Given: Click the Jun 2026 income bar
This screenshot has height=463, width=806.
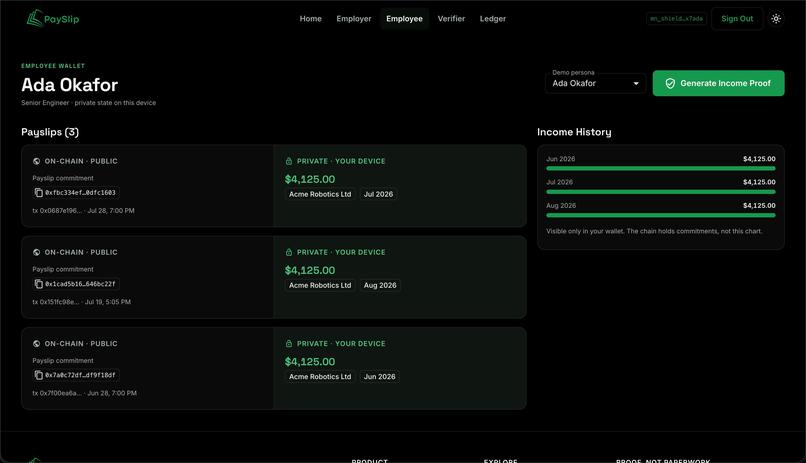Looking at the screenshot, I should 661,168.
